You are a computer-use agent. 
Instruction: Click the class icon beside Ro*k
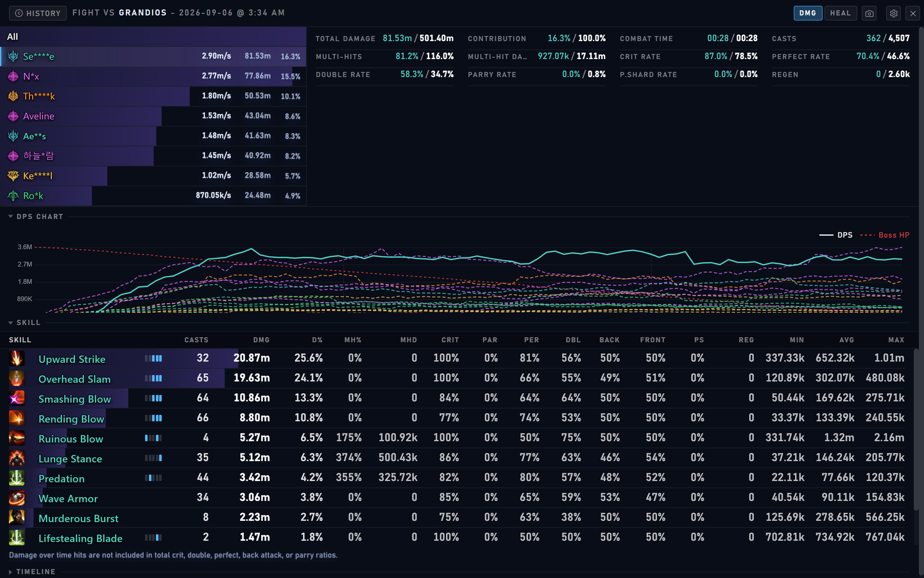point(13,196)
